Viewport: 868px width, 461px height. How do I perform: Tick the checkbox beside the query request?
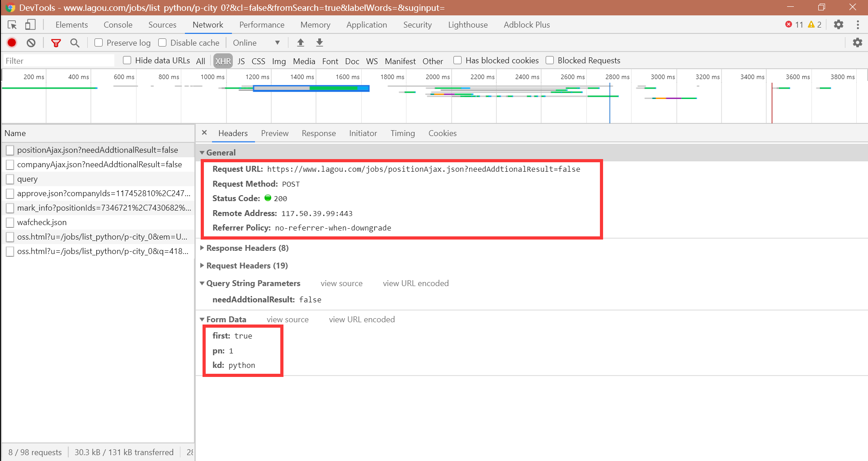pyautogui.click(x=10, y=179)
